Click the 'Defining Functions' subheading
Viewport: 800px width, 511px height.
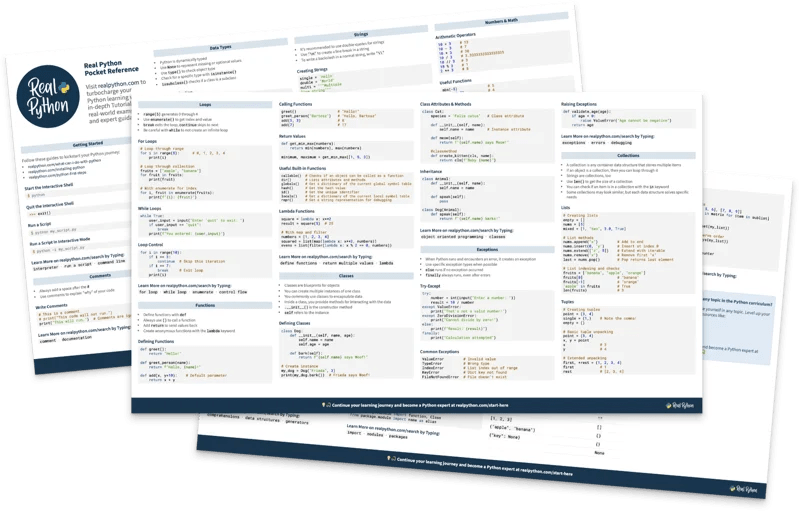pos(156,342)
